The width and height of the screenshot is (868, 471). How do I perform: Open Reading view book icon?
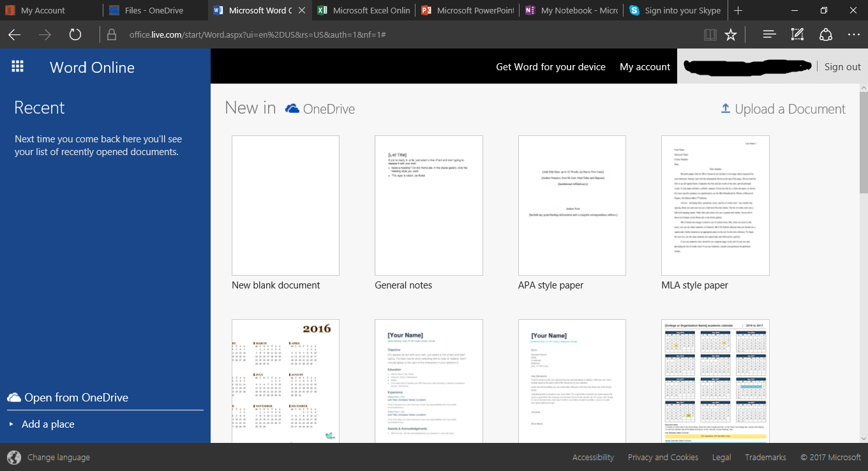[x=710, y=34]
